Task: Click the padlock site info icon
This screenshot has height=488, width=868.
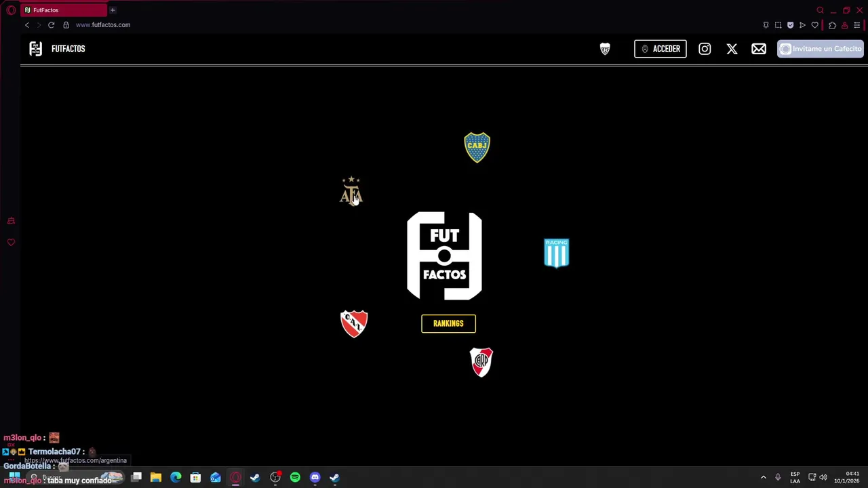Action: [66, 25]
